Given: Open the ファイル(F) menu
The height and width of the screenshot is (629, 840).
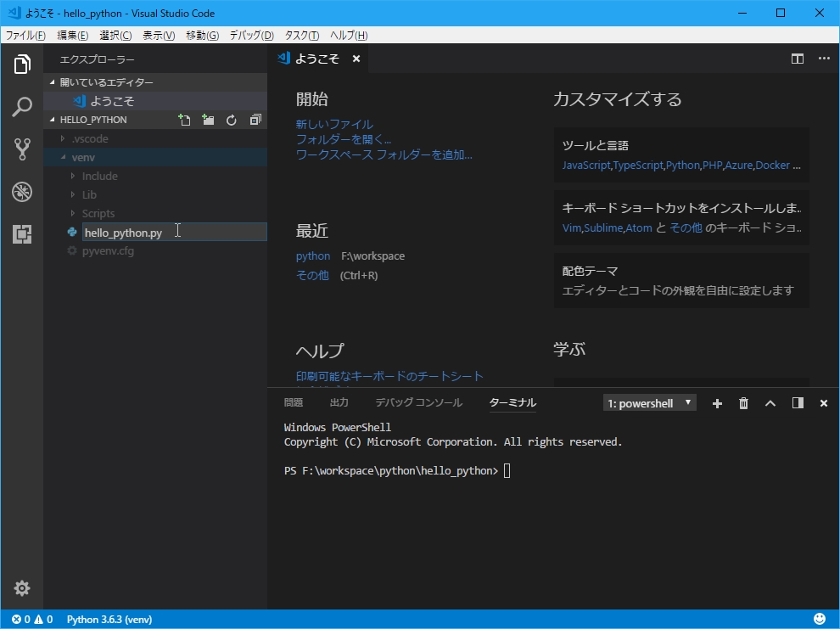Looking at the screenshot, I should [x=25, y=36].
